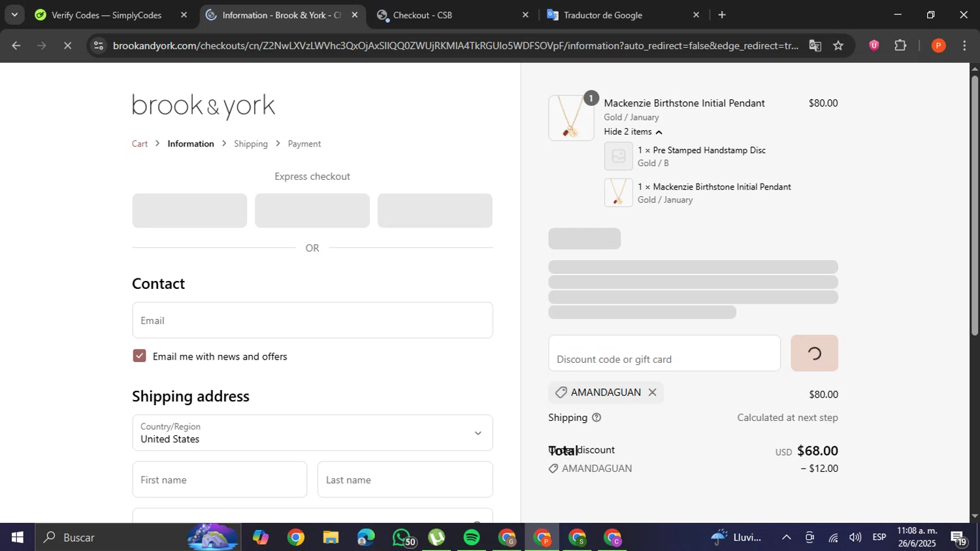Remove the AMANDAGUAN discount code
Screen dimensions: 980x551
coord(652,392)
